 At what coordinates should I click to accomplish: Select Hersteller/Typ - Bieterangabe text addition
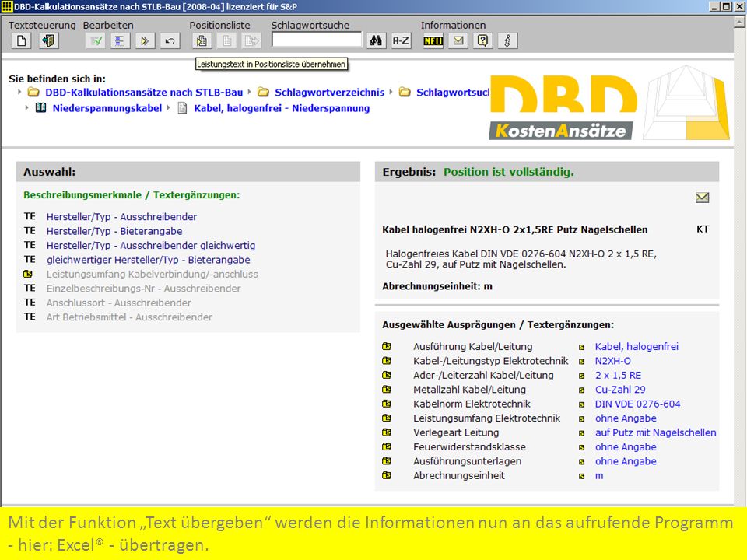point(114,231)
